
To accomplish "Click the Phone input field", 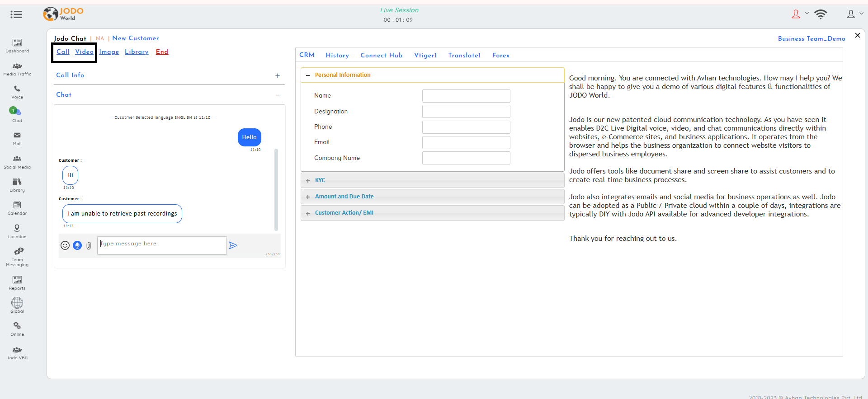I will coord(466,127).
